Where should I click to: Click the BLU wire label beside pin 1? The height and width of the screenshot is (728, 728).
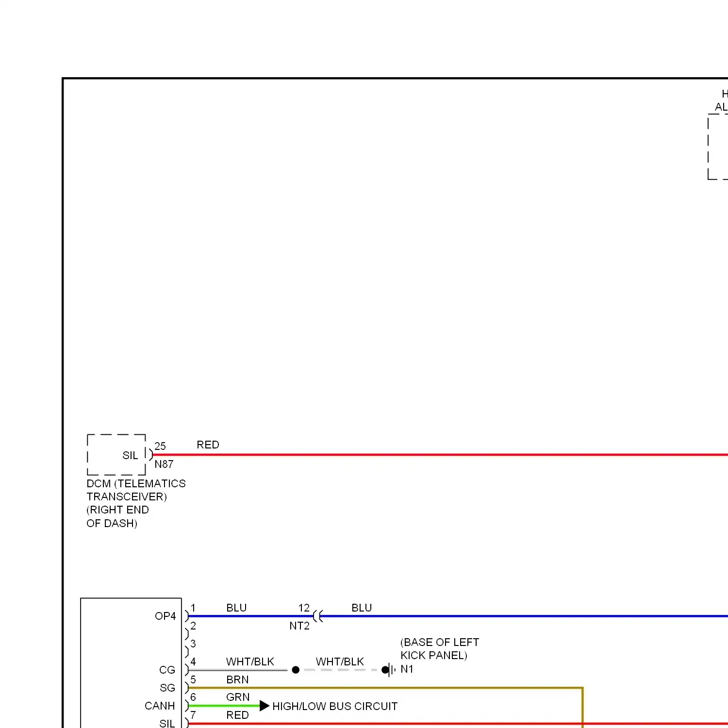pyautogui.click(x=236, y=608)
